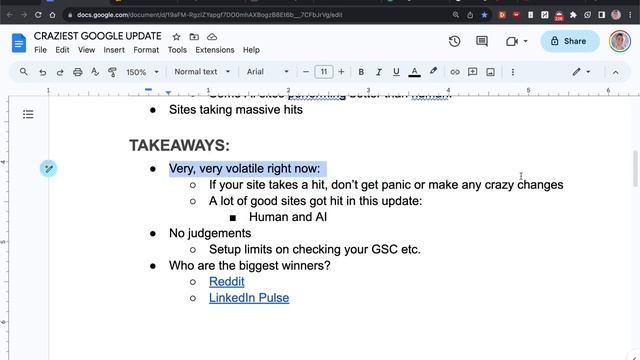The width and height of the screenshot is (640, 360).
Task: Click the vertical scrollbar thumb
Action: click(x=635, y=169)
